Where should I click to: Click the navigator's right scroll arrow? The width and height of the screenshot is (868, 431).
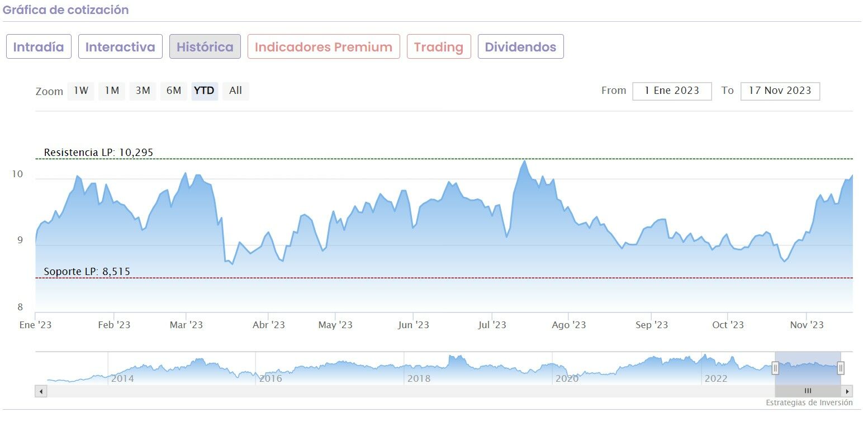847,391
